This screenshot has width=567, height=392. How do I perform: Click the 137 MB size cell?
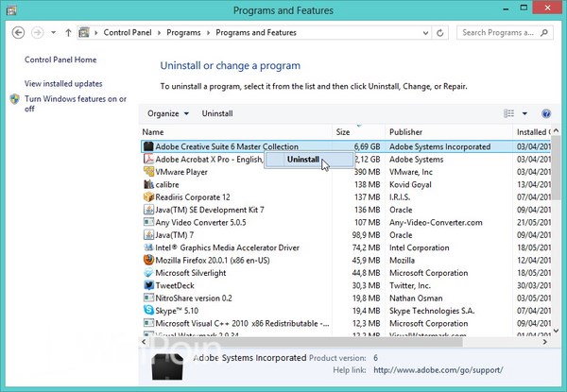pos(368,197)
